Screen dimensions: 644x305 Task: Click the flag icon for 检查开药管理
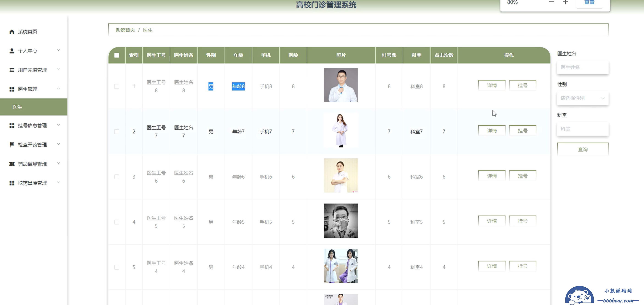(x=12, y=145)
